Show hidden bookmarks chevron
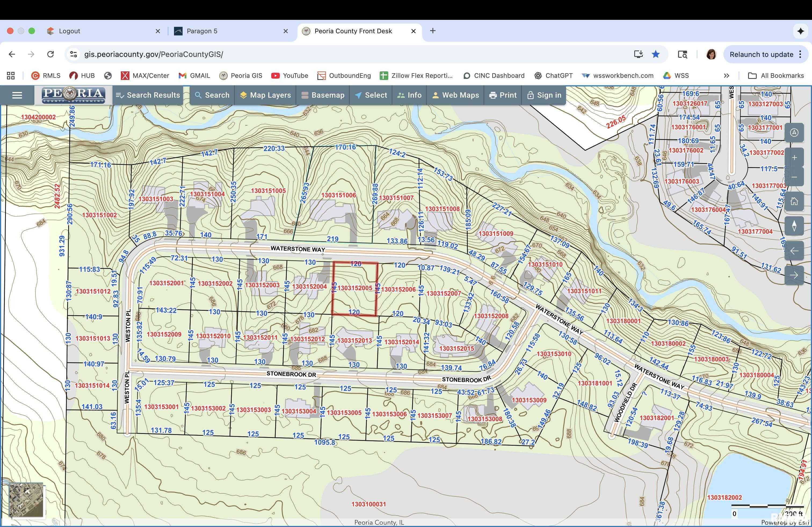Screen dimensions: 812x527 click(726, 76)
